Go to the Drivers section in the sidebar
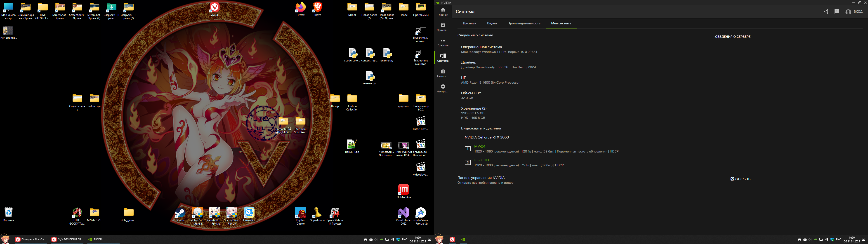Image resolution: width=868 pixels, height=244 pixels. pos(443,27)
